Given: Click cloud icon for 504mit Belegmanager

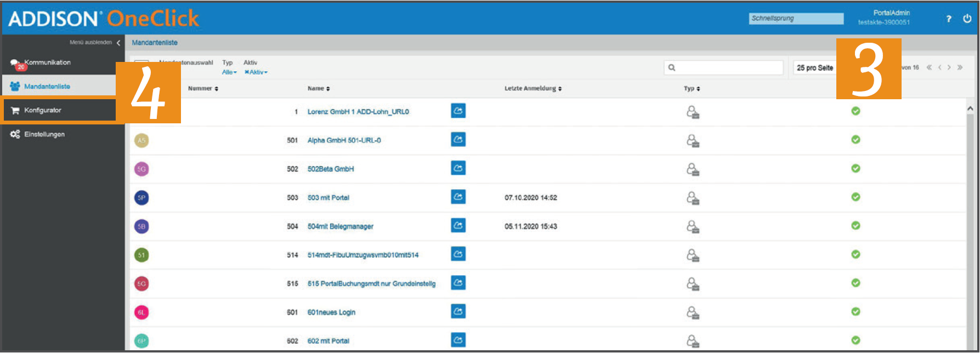Looking at the screenshot, I should point(458,225).
